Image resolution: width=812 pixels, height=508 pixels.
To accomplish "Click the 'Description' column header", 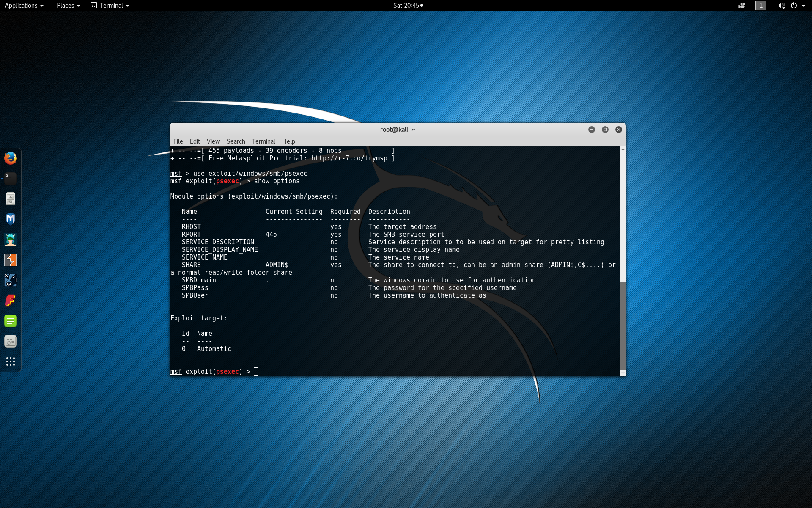I will point(389,212).
